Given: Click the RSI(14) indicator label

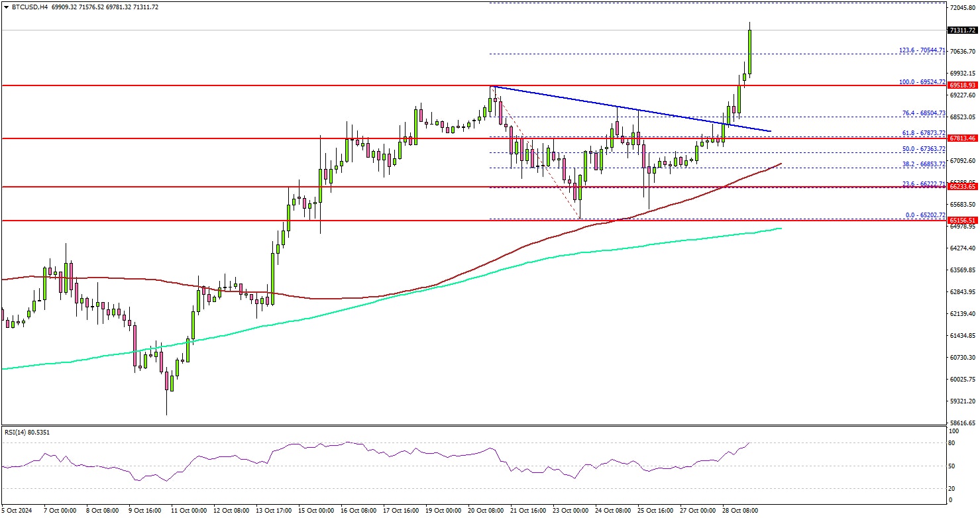Looking at the screenshot, I should point(27,433).
